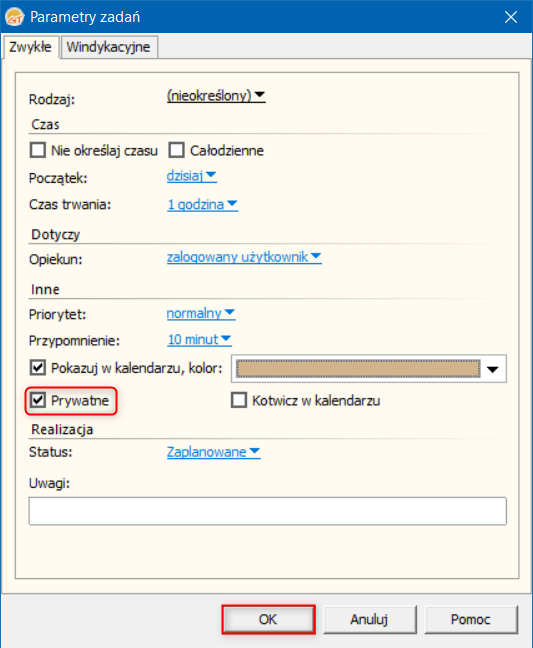
Task: Expand the Początek dzisiaj dropdown
Action: coord(192,176)
